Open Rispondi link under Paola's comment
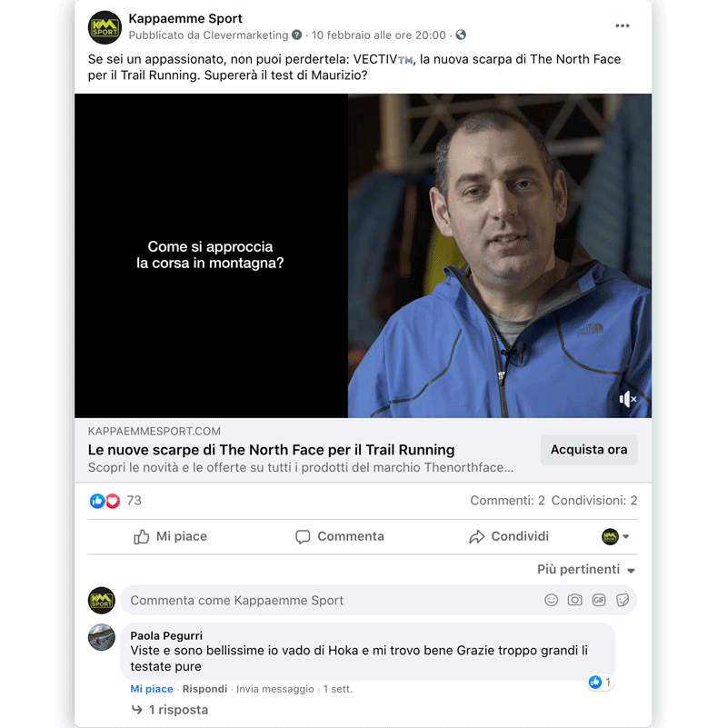Image resolution: width=727 pixels, height=728 pixels. click(x=204, y=689)
